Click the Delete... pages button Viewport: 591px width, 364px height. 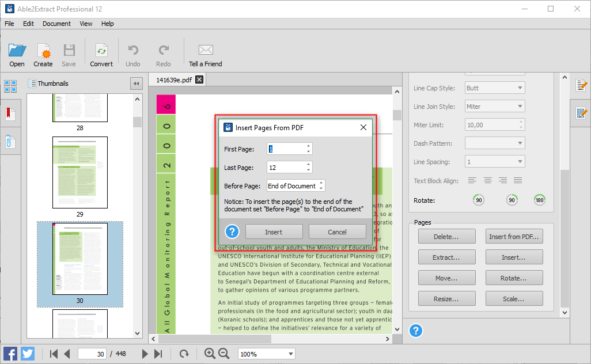tap(446, 236)
